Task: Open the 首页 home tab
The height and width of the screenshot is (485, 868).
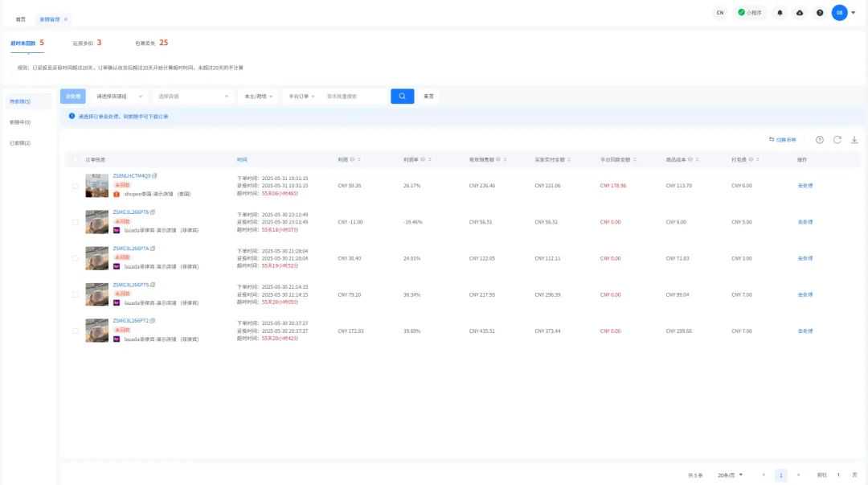Action: 21,18
